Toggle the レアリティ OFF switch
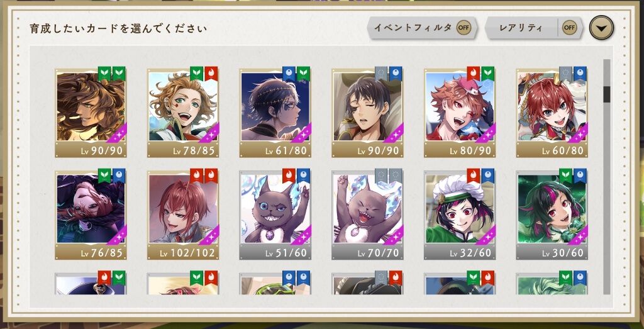Screen dimensions: 644x329 point(569,28)
